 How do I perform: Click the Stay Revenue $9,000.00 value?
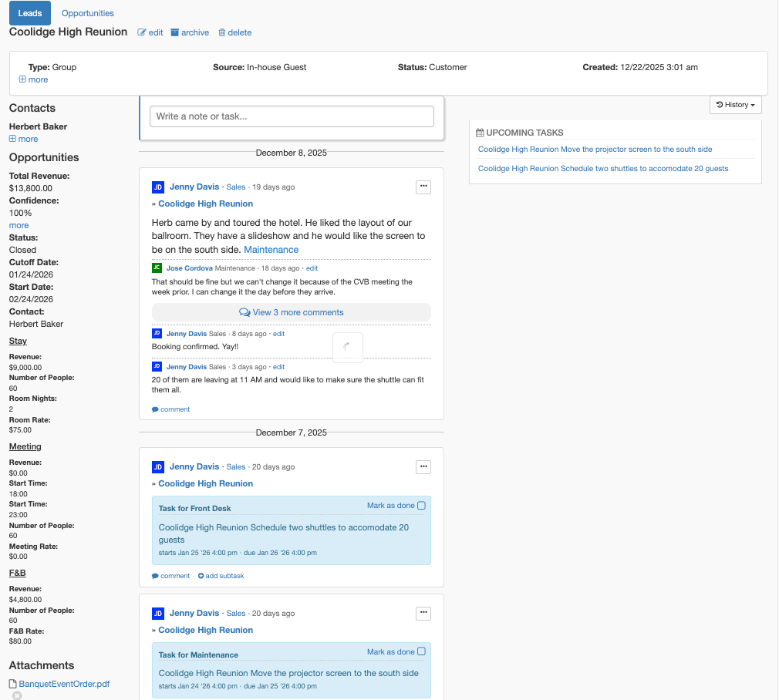[x=25, y=368]
